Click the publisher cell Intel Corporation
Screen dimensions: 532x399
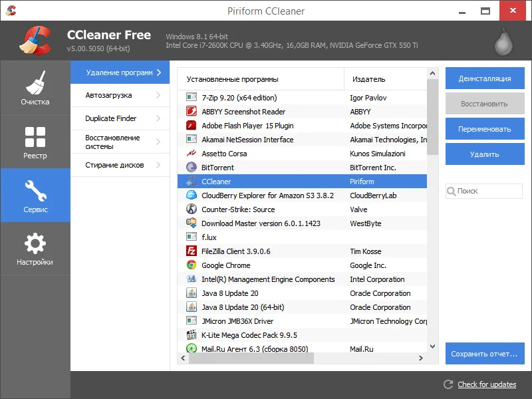pyautogui.click(x=377, y=279)
